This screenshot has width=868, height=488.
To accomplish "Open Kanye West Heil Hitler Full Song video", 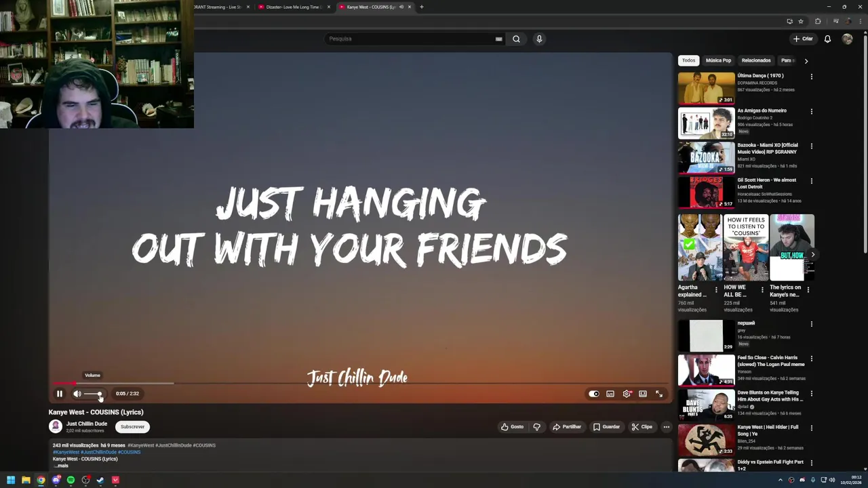I will (706, 439).
